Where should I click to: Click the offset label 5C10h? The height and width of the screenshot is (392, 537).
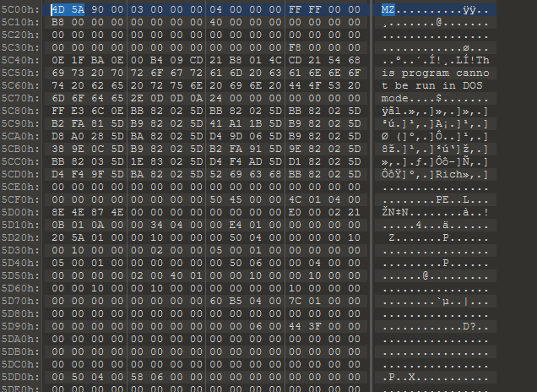tap(20, 22)
